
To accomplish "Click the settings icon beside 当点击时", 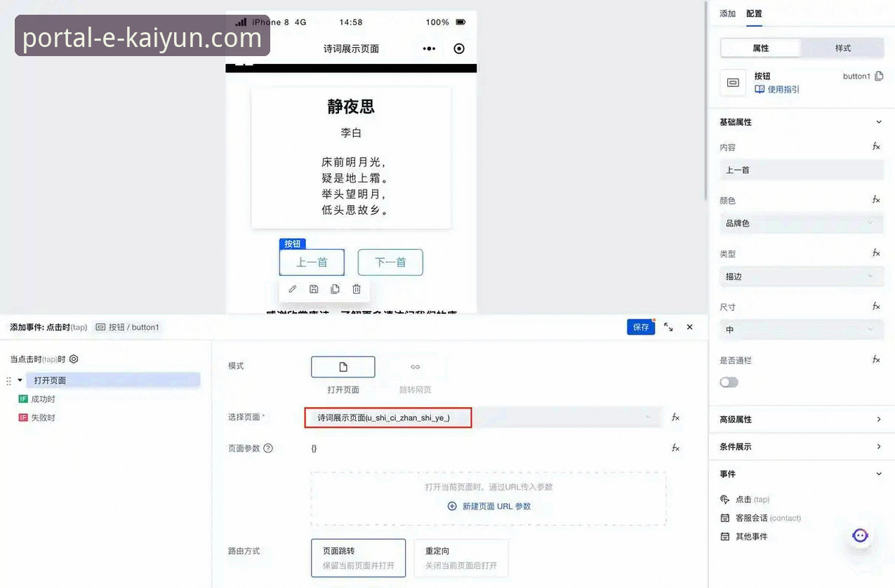I will click(74, 359).
